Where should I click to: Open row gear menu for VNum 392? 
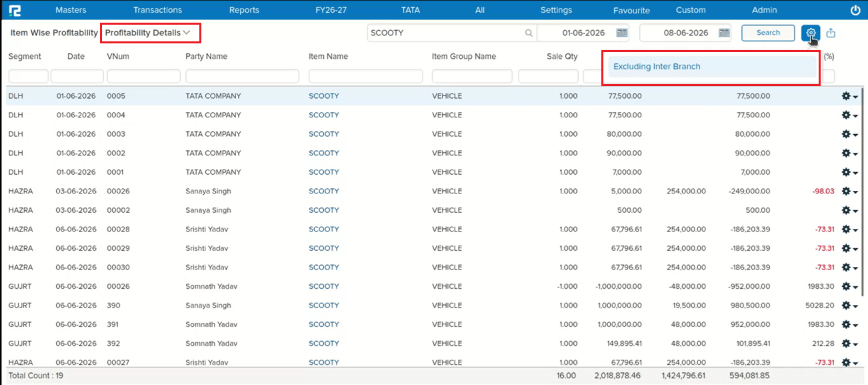(849, 344)
